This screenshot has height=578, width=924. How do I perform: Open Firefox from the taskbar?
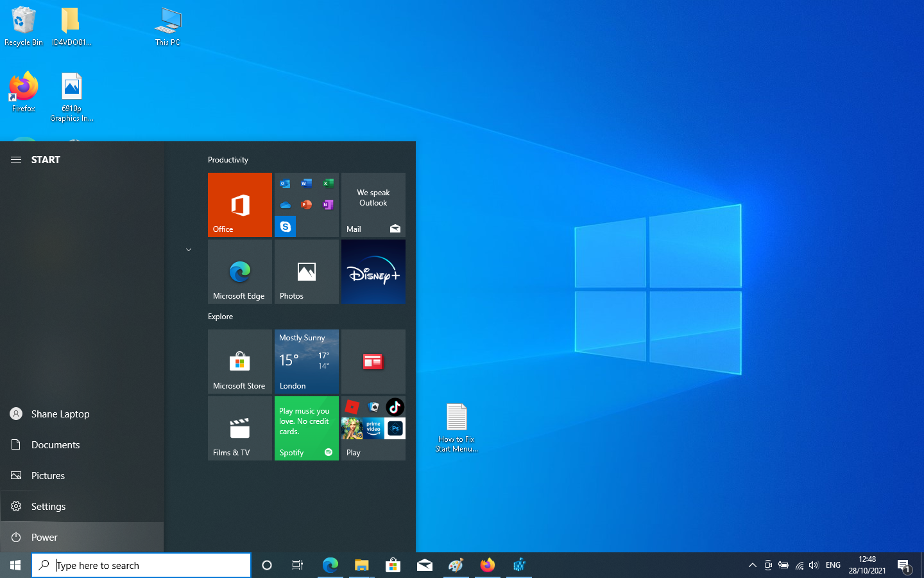click(488, 565)
